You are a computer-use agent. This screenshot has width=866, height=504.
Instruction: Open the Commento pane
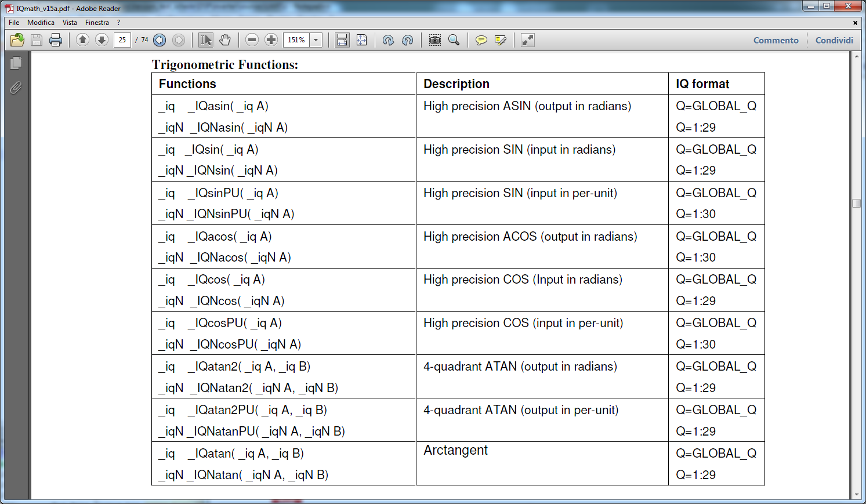[776, 40]
